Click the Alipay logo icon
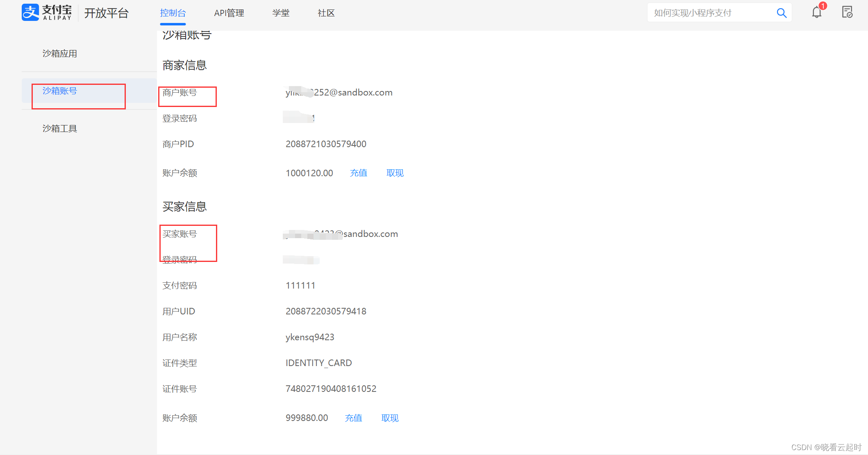This screenshot has width=868, height=455. point(30,12)
